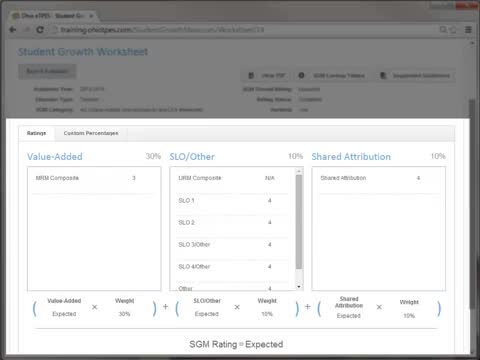The image size is (480, 360).
Task: Select the SLO 2 row
Action: pos(232,222)
